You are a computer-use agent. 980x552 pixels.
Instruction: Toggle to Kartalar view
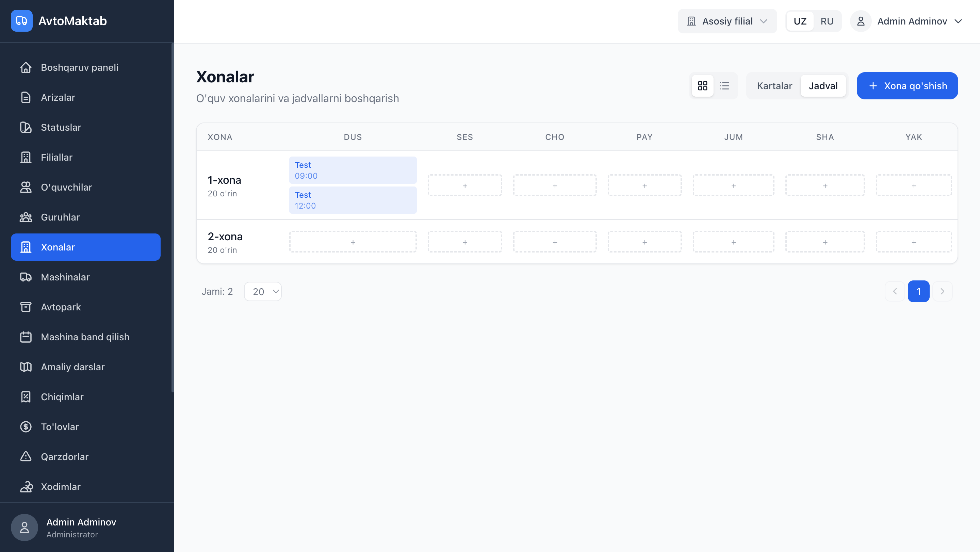tap(774, 86)
